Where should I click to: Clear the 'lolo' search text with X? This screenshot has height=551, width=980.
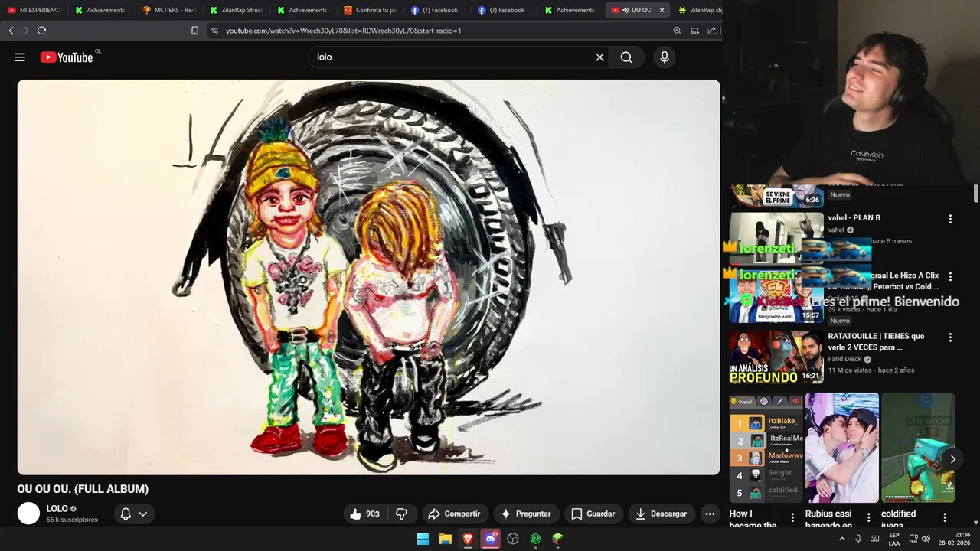tap(599, 57)
